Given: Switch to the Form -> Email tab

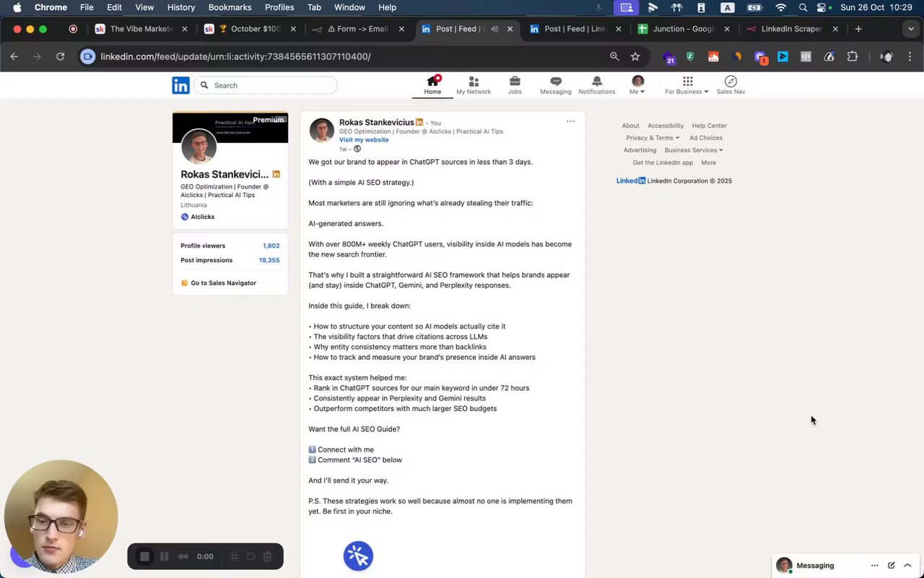Looking at the screenshot, I should tap(358, 29).
